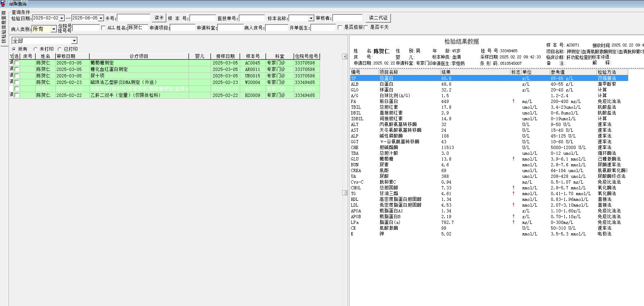
Task: Click the 申请项目 input field
Action: (x=183, y=28)
